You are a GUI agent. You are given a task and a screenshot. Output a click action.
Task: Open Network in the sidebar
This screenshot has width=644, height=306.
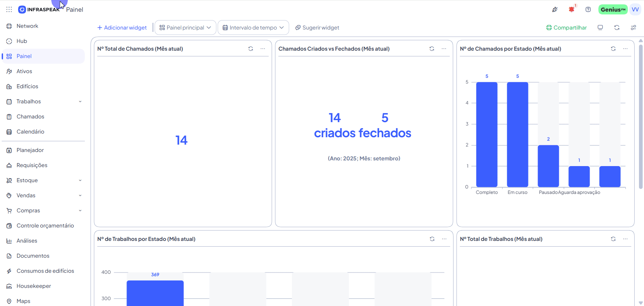click(43, 26)
